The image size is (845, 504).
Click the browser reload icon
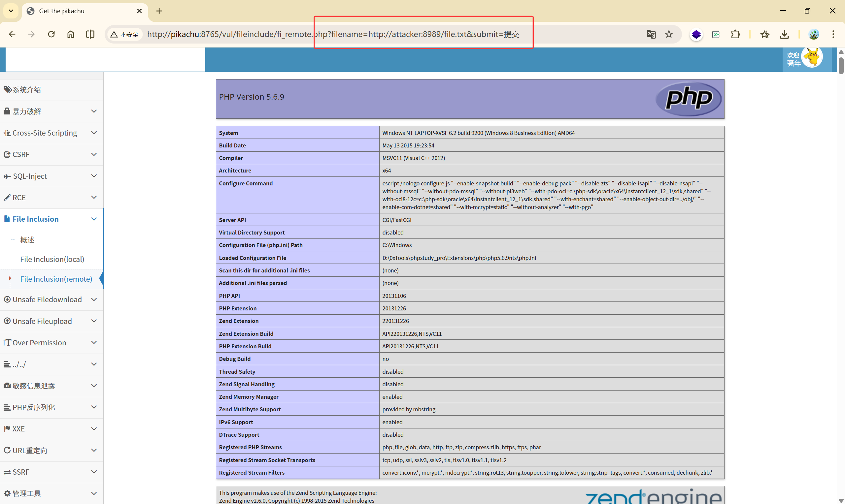click(x=51, y=34)
